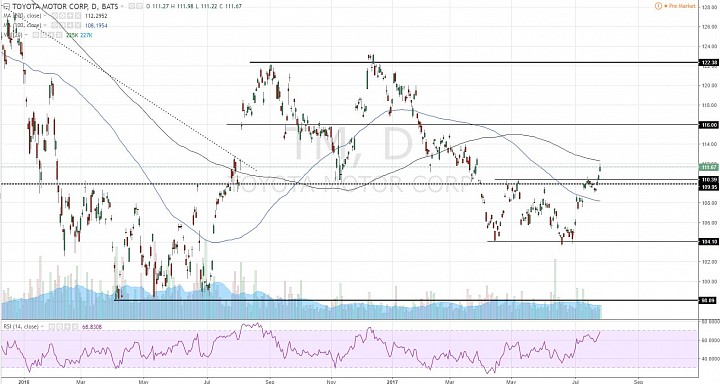720x384 pixels.
Task: Expand the RSI (14, close) dropdown arrow
Action: click(x=42, y=327)
